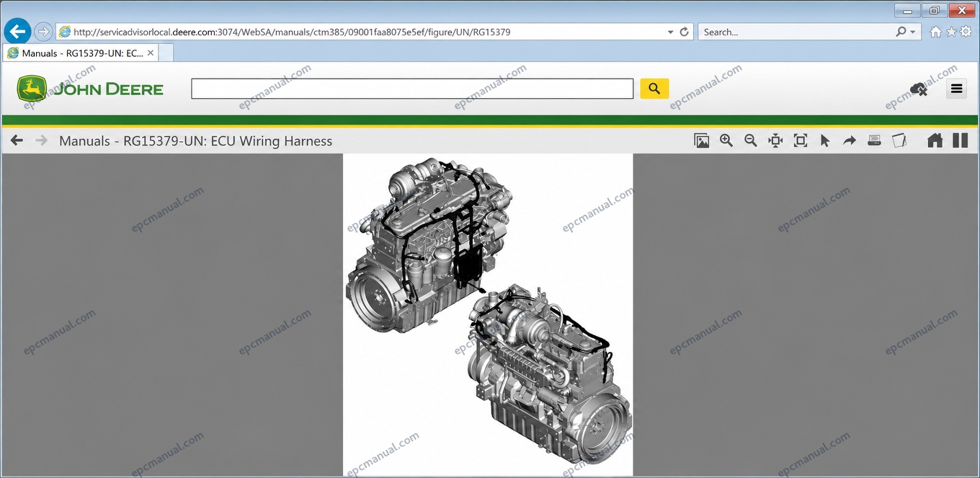Click the yellow search button

point(654,89)
